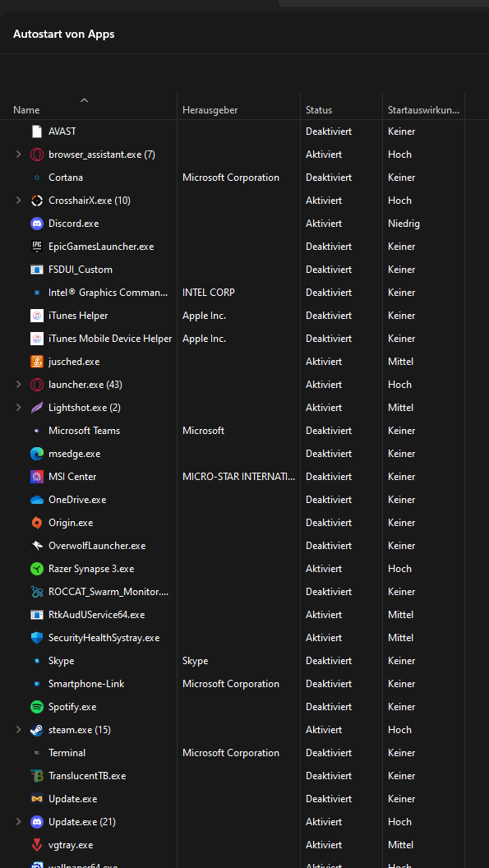Click Apple Inc. publisher for iTunes Helper
The height and width of the screenshot is (868, 489).
click(x=205, y=316)
